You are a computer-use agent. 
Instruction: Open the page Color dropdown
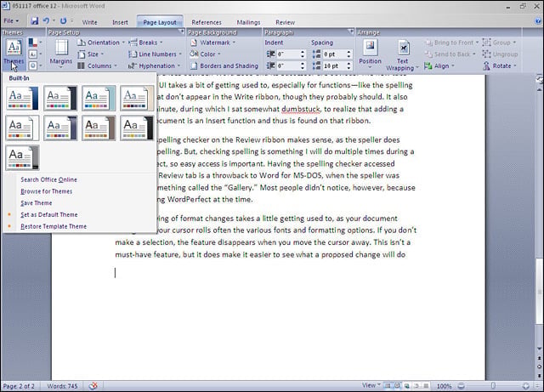pyautogui.click(x=205, y=54)
